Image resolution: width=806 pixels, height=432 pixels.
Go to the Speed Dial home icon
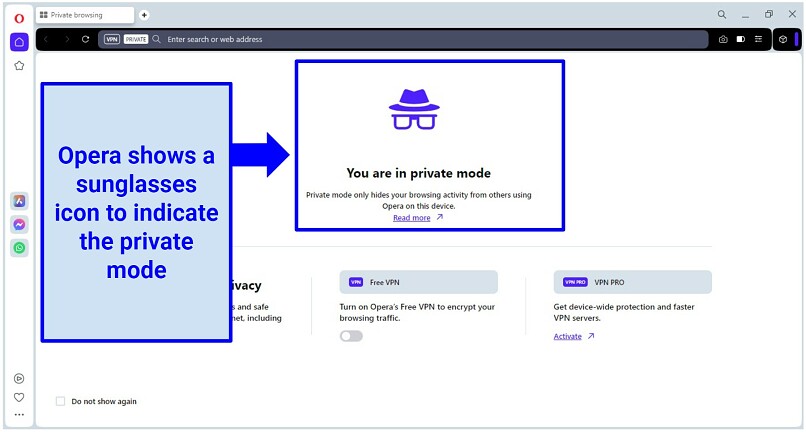[19, 42]
